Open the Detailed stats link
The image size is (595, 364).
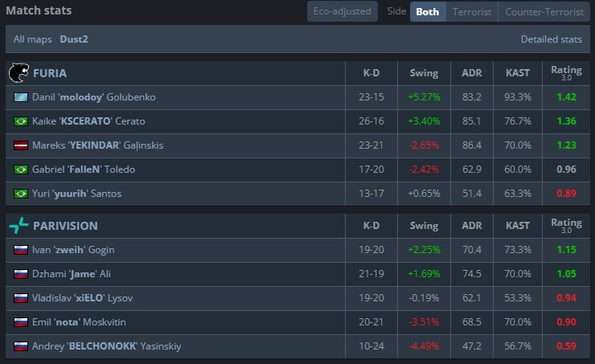click(551, 39)
